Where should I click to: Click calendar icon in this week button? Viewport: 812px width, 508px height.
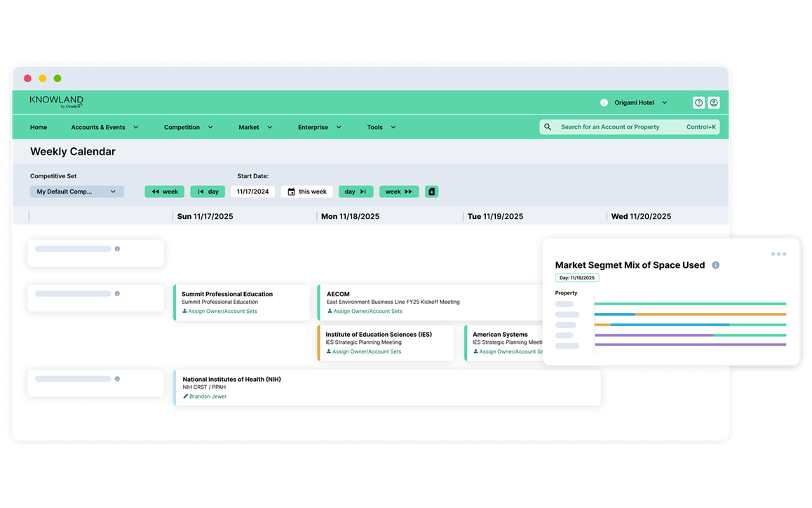(x=291, y=192)
